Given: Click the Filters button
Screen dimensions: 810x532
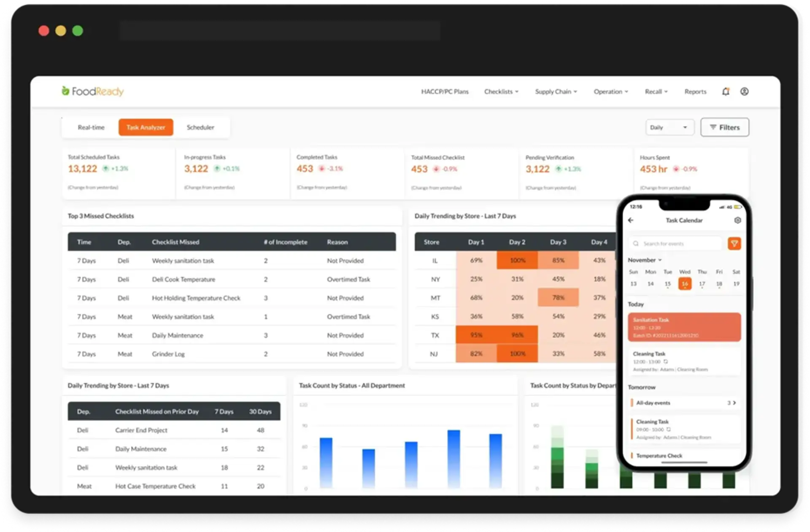Looking at the screenshot, I should [x=724, y=127].
